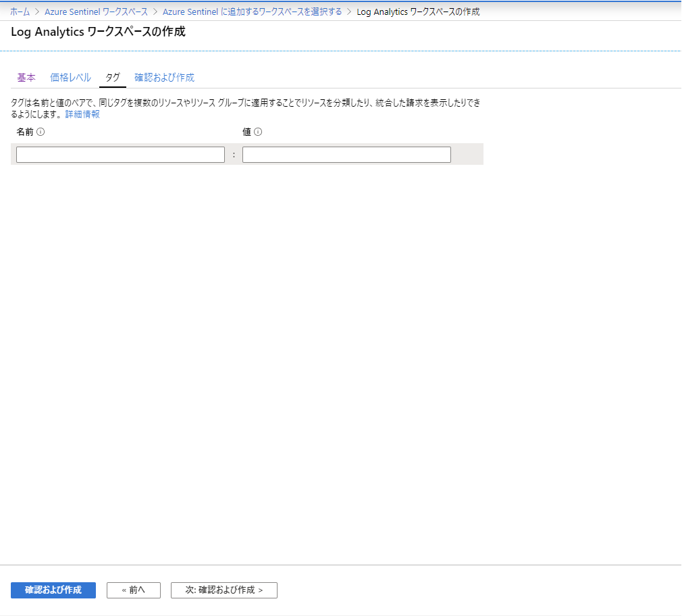Viewport: 682px width, 616px height.
Task: Open the 詳細情報 link about tags
Action: tap(82, 114)
